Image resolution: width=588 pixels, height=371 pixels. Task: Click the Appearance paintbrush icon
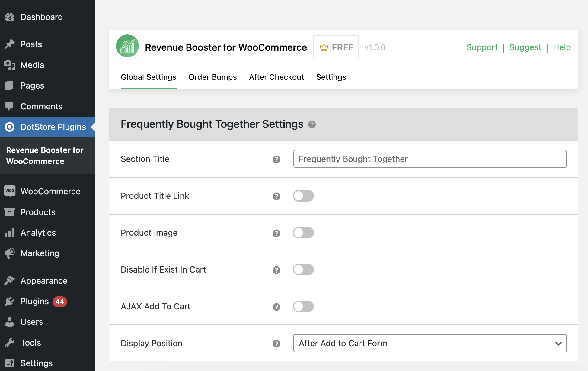tap(10, 281)
